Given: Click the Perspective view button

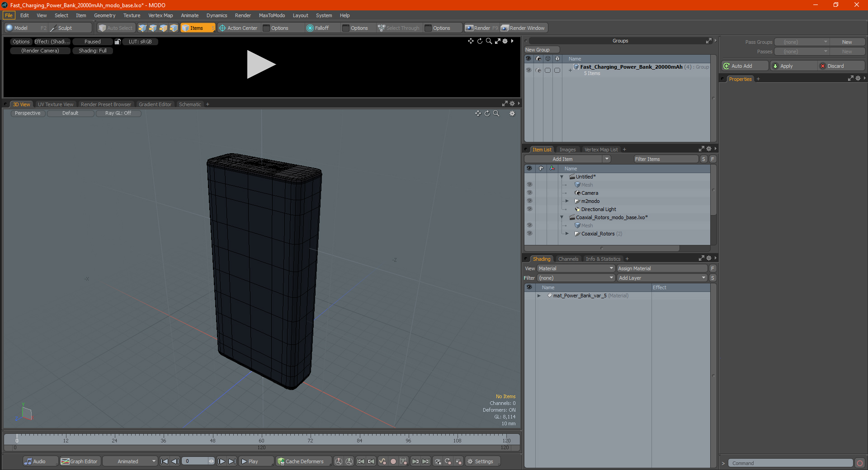Looking at the screenshot, I should pyautogui.click(x=28, y=113).
